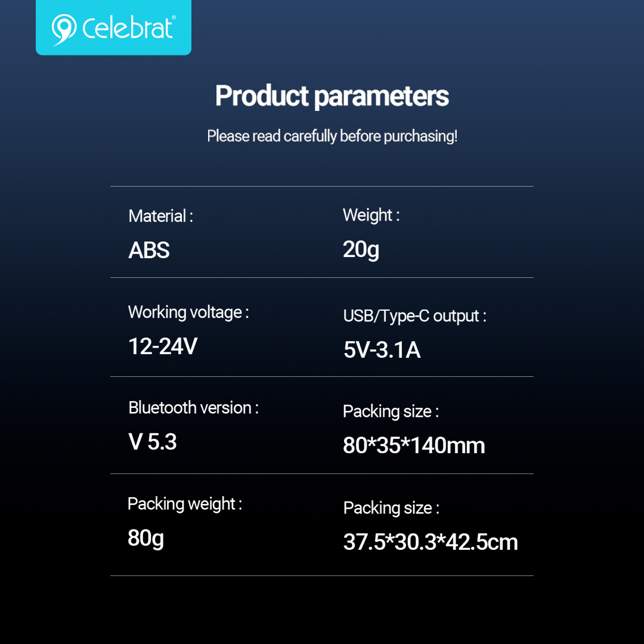Select the Product parameters heading

(x=332, y=96)
